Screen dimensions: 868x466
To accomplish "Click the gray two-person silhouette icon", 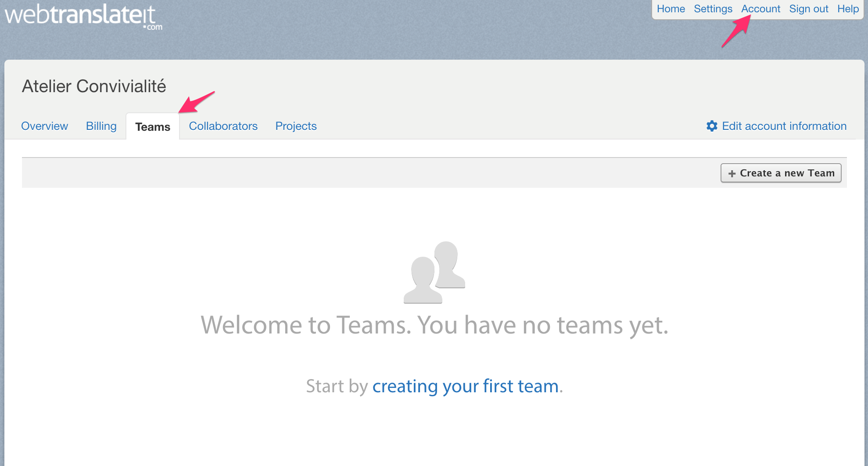I will 434,272.
